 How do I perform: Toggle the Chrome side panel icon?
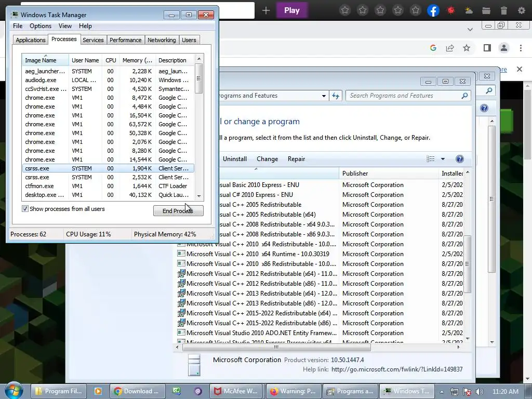pyautogui.click(x=487, y=48)
